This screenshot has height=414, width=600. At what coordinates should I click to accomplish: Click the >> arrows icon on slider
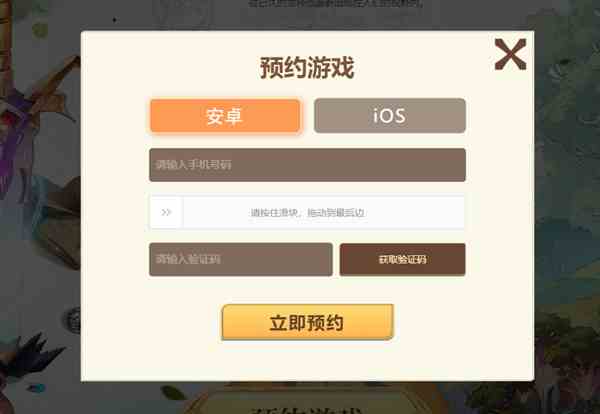[166, 212]
